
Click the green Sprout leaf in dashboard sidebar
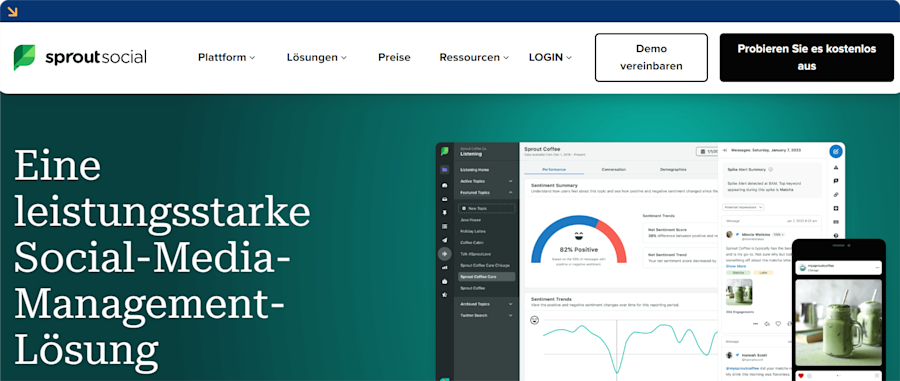(444, 151)
